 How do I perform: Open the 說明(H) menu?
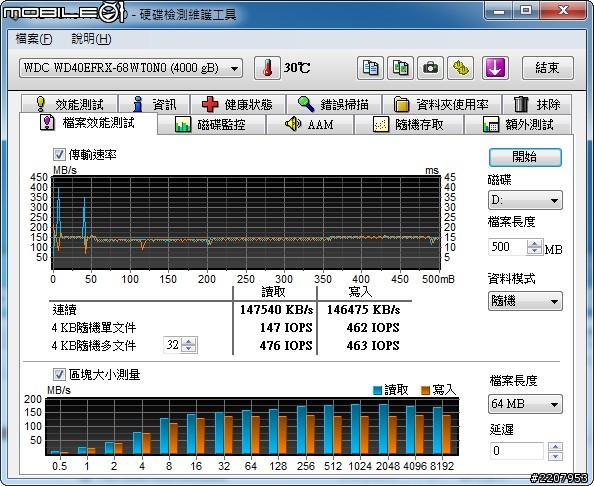coord(91,39)
